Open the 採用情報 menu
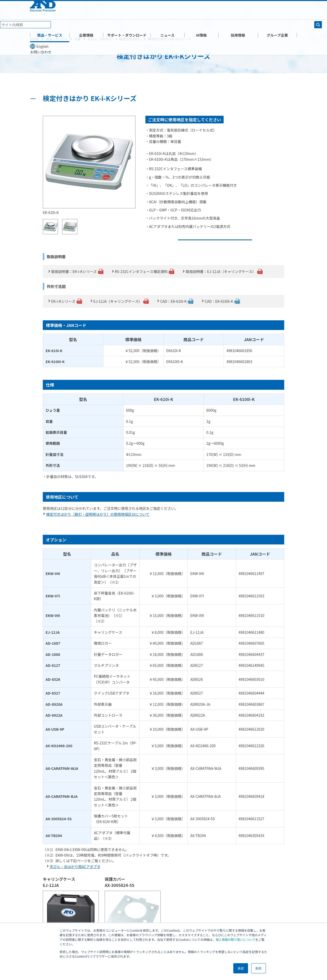The width and height of the screenshot is (327, 980). pos(238,35)
